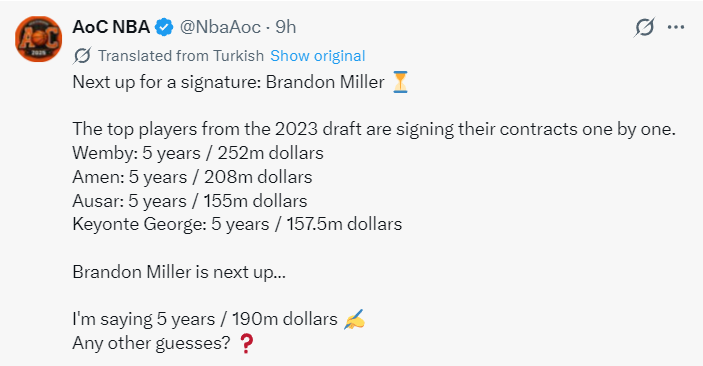This screenshot has width=703, height=366.
Task: Show original Turkish post text
Action: click(317, 56)
